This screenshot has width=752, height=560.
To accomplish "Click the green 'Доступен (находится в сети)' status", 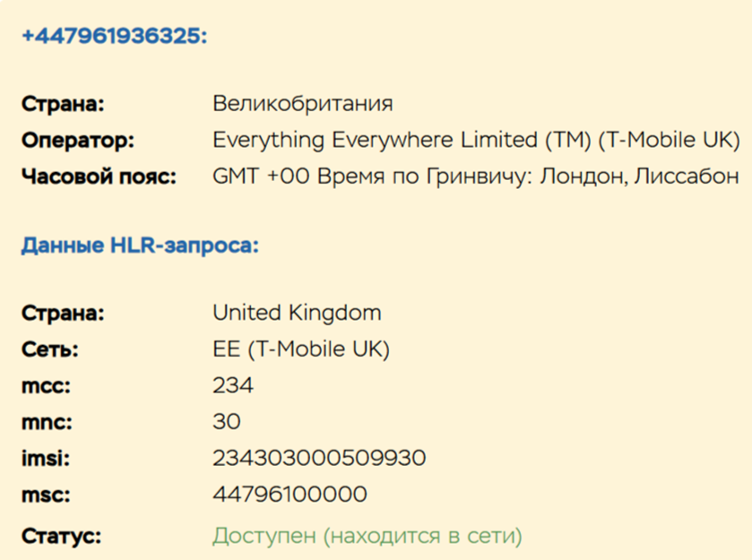I will (367, 537).
